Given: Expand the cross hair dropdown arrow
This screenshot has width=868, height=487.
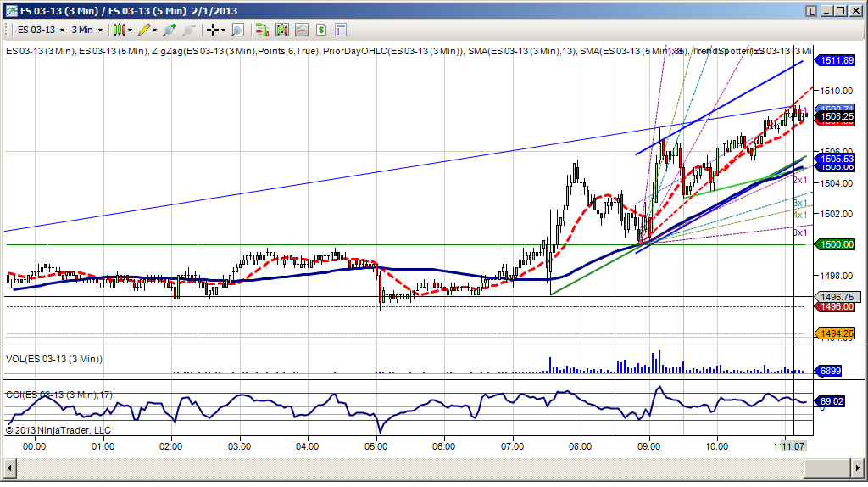Looking at the screenshot, I should (224, 31).
